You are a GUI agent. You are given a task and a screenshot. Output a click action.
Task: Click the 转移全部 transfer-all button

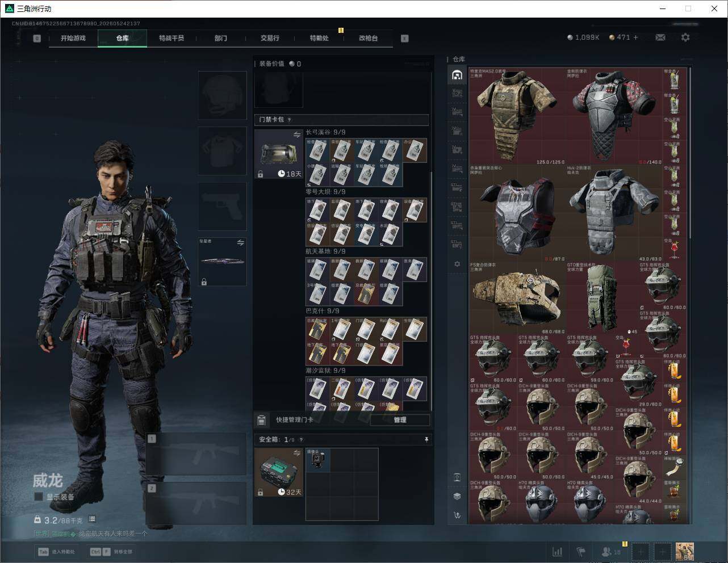click(112, 552)
